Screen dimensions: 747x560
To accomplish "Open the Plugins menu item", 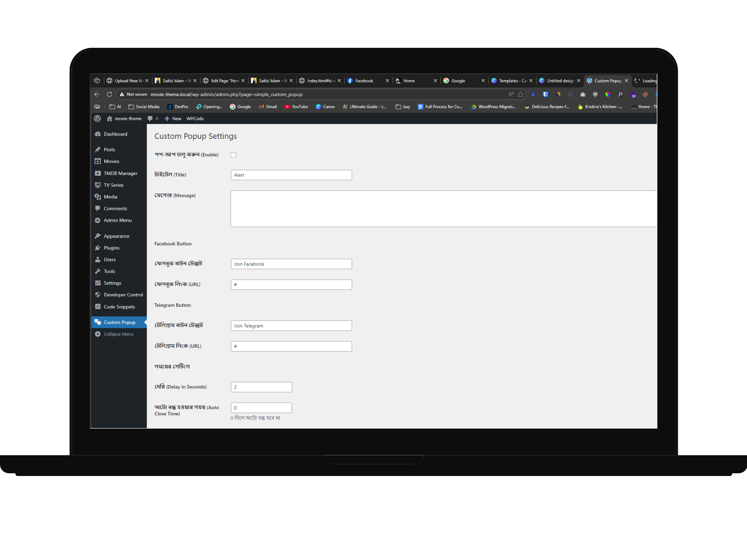I will (x=111, y=248).
